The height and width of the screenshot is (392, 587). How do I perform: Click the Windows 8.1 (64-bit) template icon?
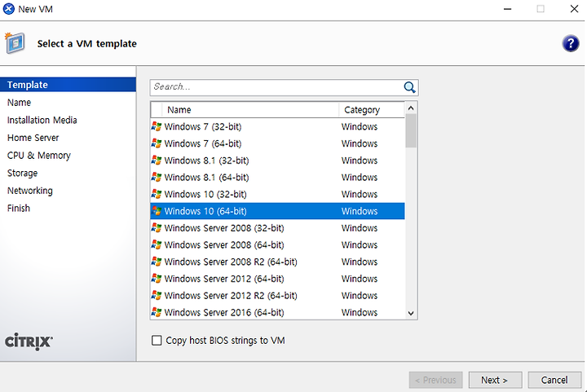[x=157, y=177]
